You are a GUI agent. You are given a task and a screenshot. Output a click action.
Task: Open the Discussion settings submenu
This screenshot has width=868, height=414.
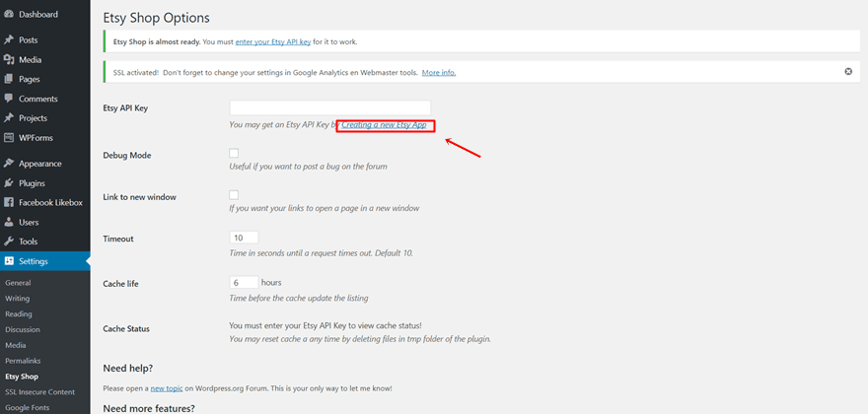22,329
